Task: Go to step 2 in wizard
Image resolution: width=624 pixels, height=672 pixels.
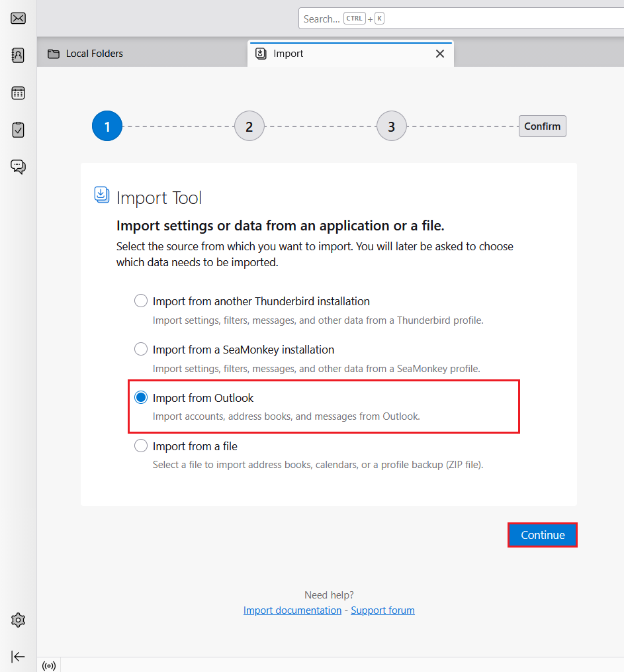Action: (249, 126)
